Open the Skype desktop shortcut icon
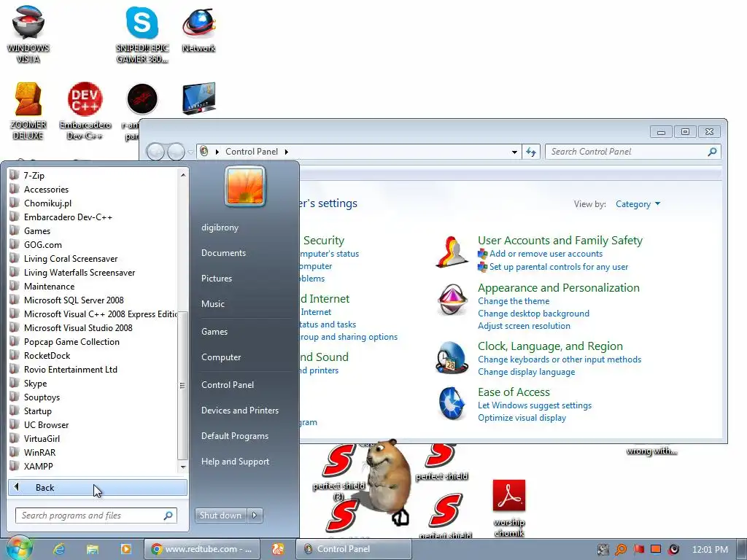Screen dimensions: 747x560 click(142, 35)
